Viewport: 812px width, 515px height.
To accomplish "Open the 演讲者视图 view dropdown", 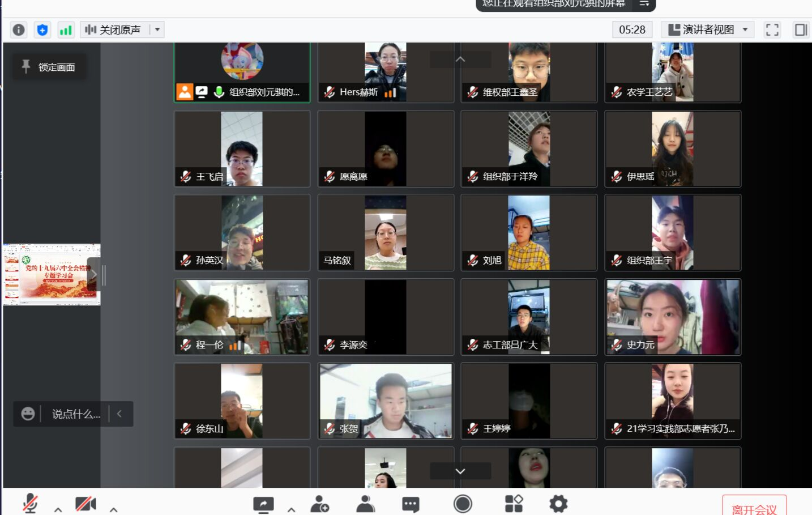I will 708,29.
